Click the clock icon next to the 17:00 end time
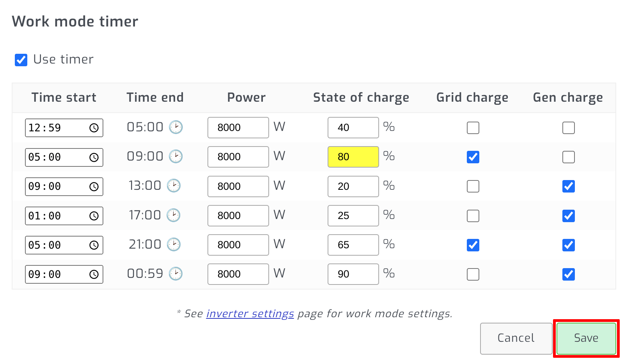 point(174,215)
